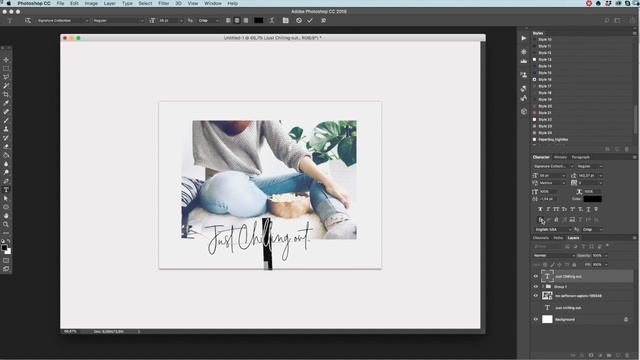640x360 pixels.
Task: Select the Crop tool
Action: [6, 94]
